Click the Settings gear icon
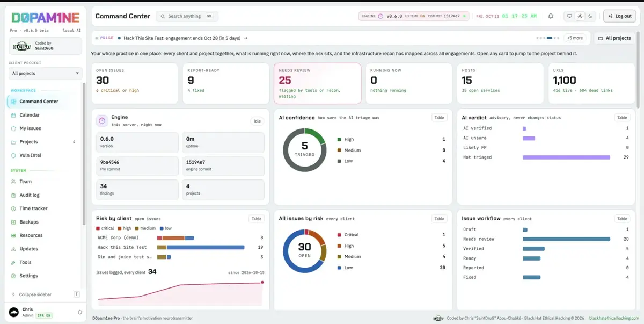The height and width of the screenshot is (324, 644). coord(14,276)
